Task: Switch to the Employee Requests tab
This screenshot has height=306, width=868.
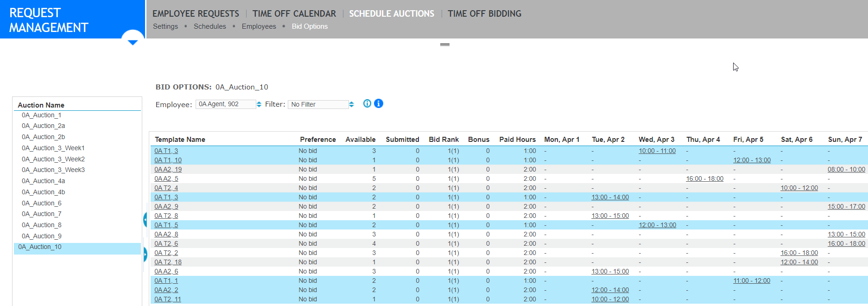Action: 196,14
